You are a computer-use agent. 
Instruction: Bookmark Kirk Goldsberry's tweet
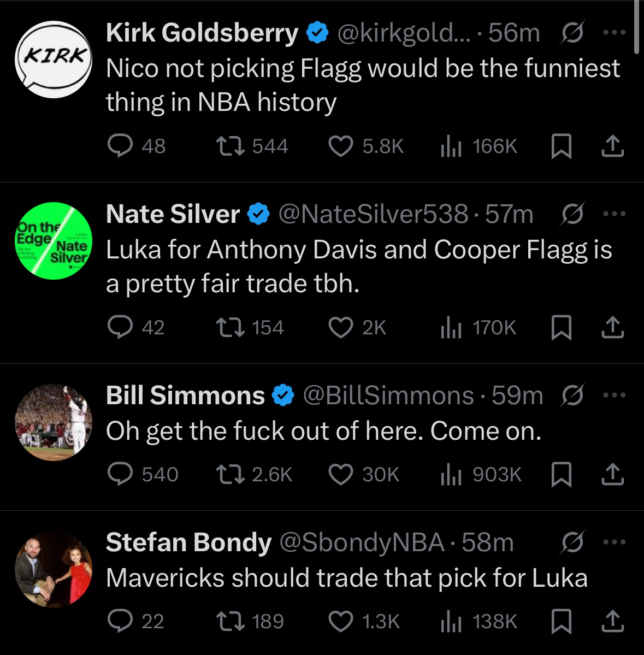pyautogui.click(x=560, y=146)
